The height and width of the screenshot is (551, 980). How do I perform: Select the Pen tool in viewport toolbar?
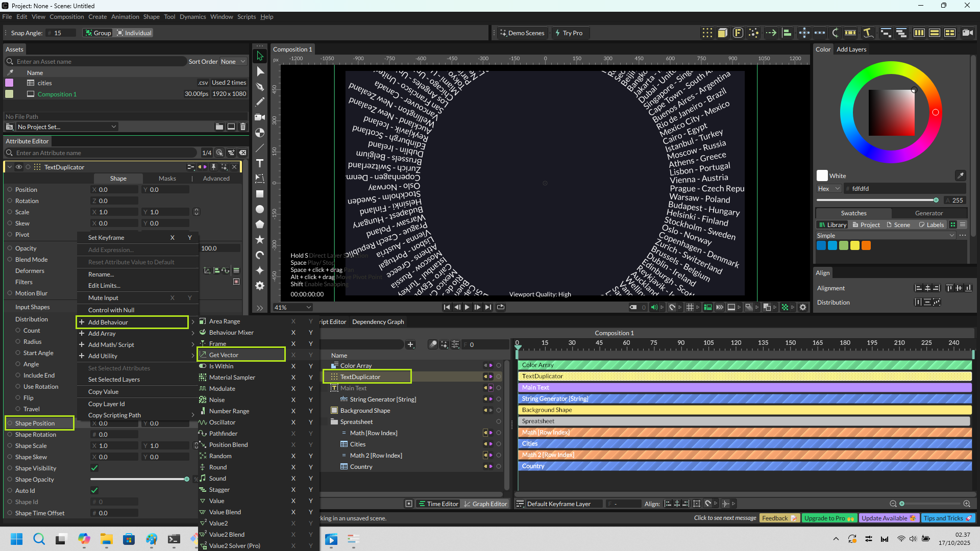point(260,87)
